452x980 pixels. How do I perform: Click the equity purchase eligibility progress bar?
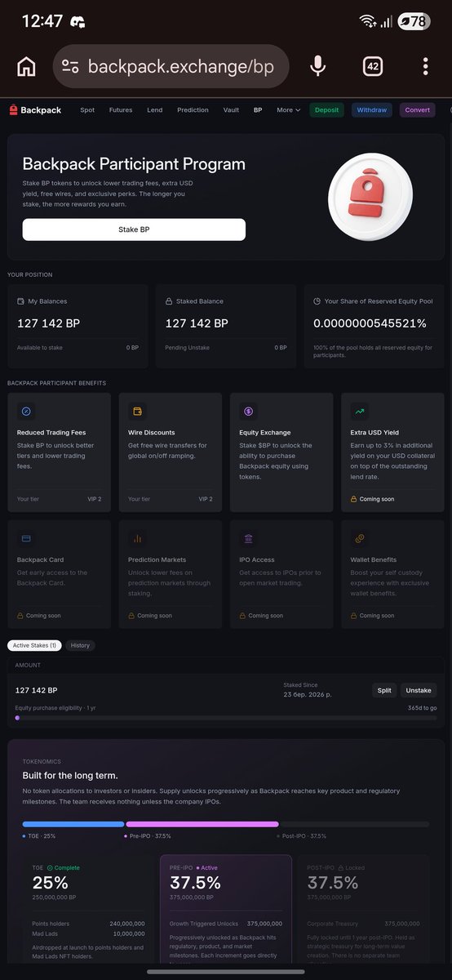(x=226, y=718)
